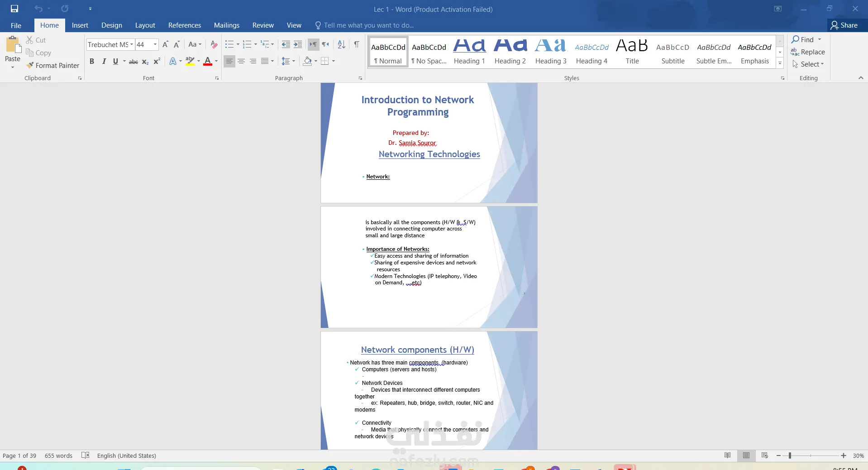This screenshot has width=868, height=470.
Task: Click the Redo/Repeat icon
Action: click(65, 9)
